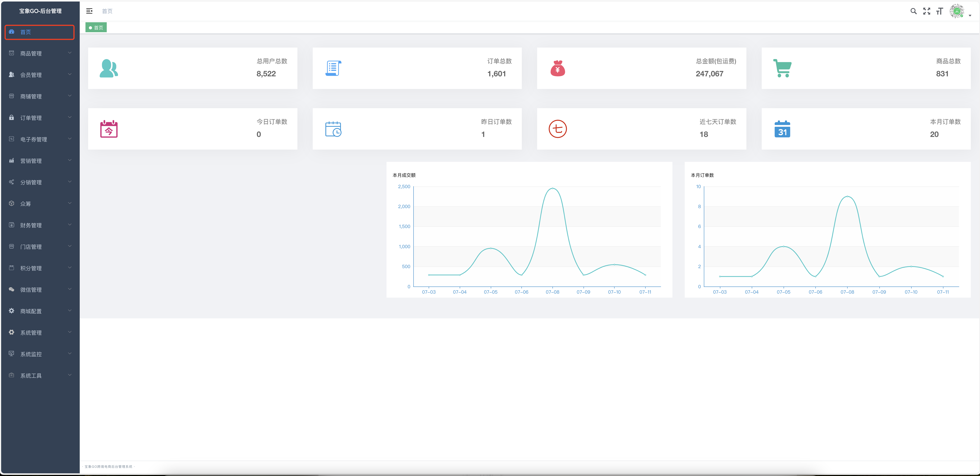Collapse the sidebar with hamburger icon
980x476 pixels.
pyautogui.click(x=89, y=11)
